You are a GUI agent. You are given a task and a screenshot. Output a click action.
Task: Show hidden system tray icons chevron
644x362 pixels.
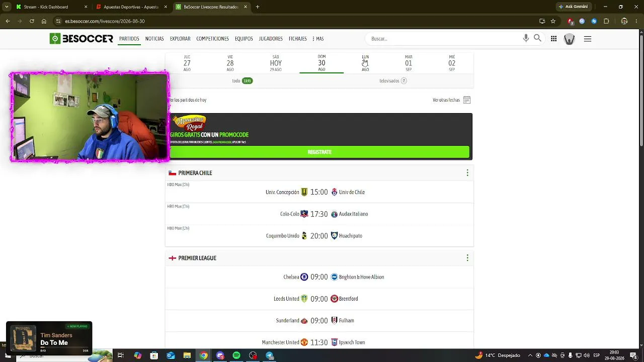point(530,355)
